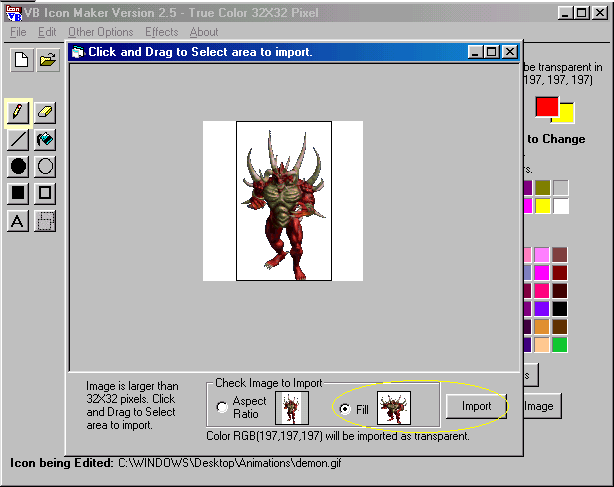Maximize the VB Icon Maker main window
Screen dimensions: 614x487
click(582, 13)
